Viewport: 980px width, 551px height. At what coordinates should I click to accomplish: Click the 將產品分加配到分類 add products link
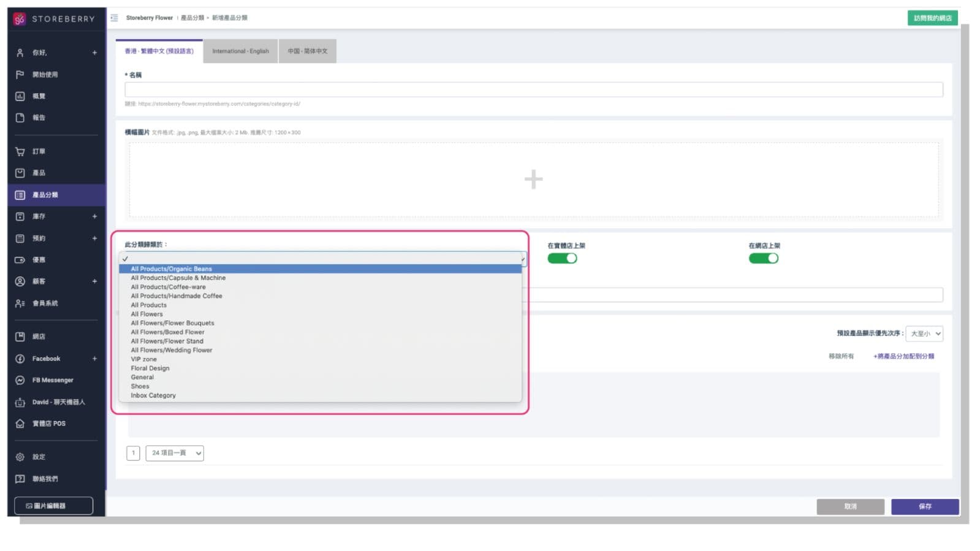click(x=903, y=356)
